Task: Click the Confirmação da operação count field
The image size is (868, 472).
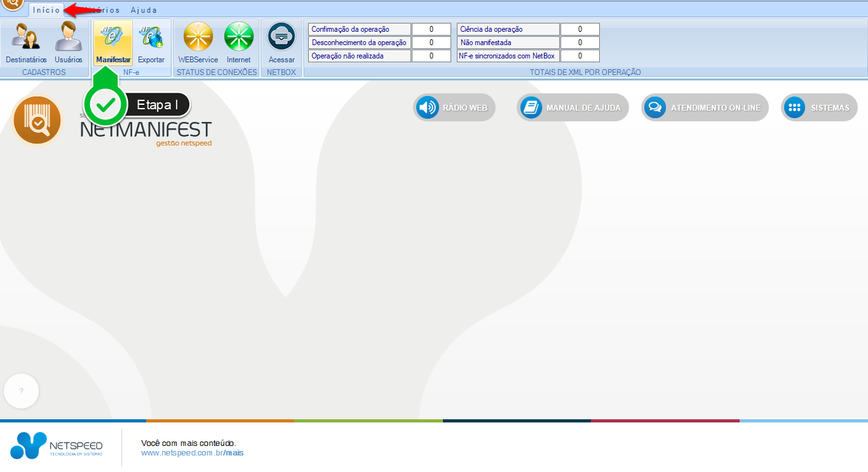Action: (431, 29)
